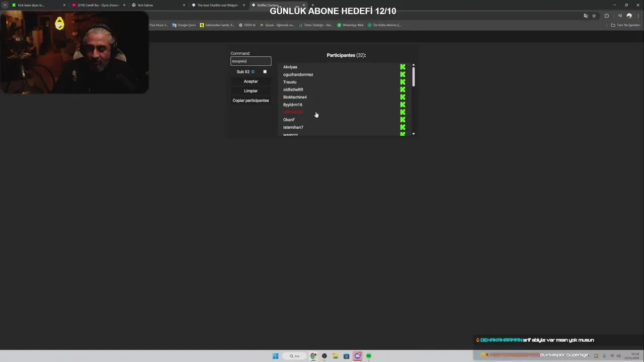Screen dimensions: 644x362
Task: Open the Discord icon in the taskbar
Action: coord(358,356)
